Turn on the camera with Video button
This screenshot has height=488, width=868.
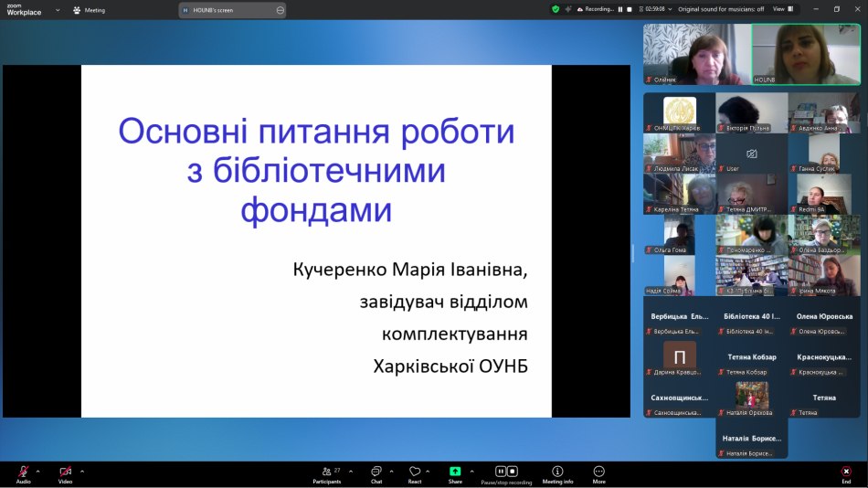(x=65, y=472)
